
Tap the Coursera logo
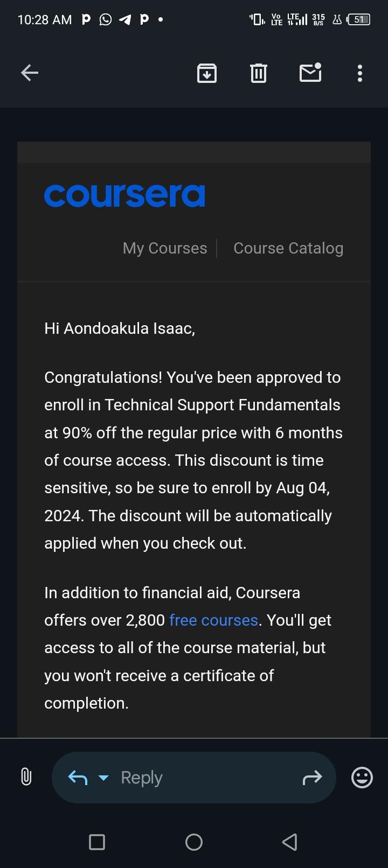124,195
